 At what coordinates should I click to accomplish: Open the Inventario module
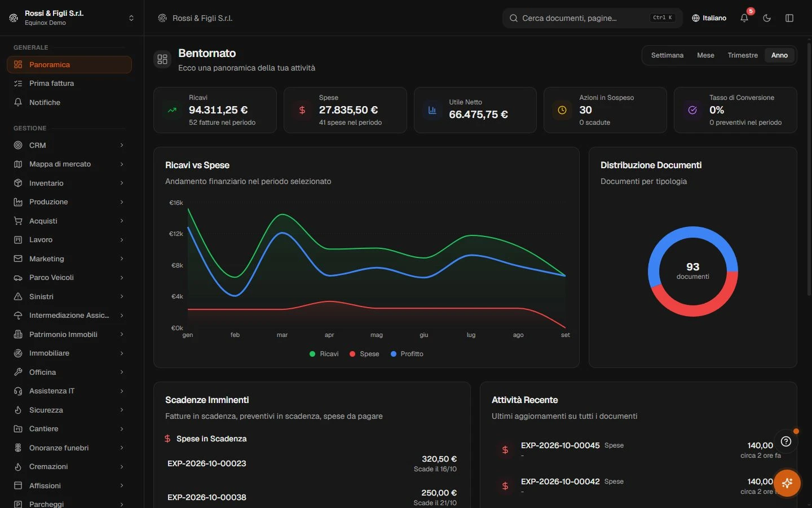[x=69, y=183]
